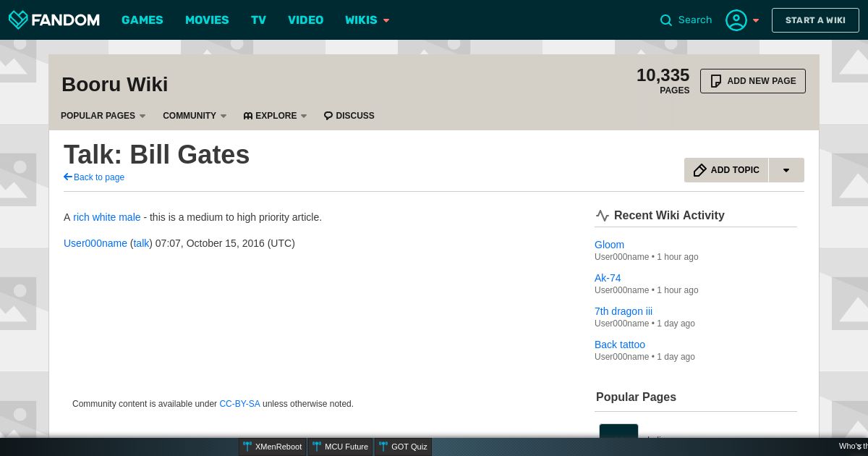868x456 pixels.
Task: Open the rich white male link
Action: tap(107, 217)
